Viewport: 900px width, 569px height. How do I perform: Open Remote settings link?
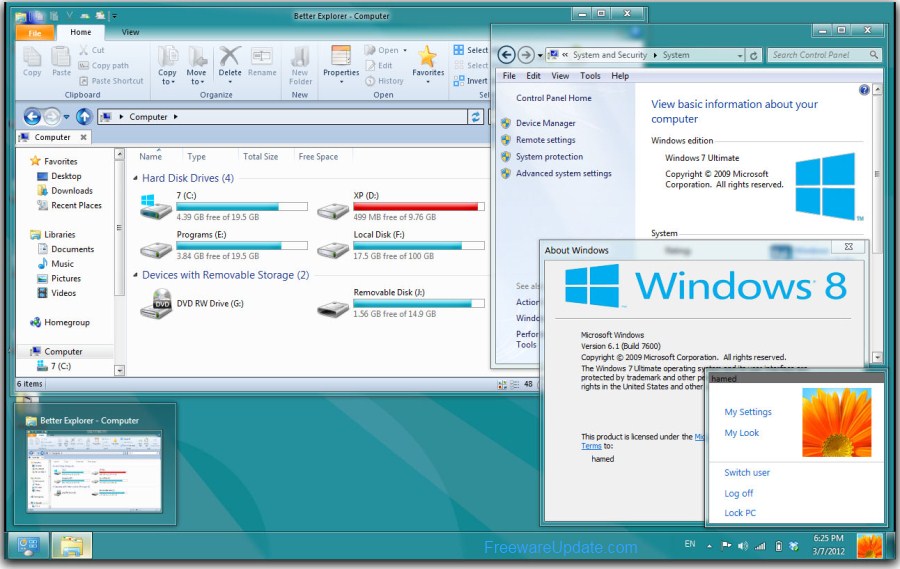(545, 140)
